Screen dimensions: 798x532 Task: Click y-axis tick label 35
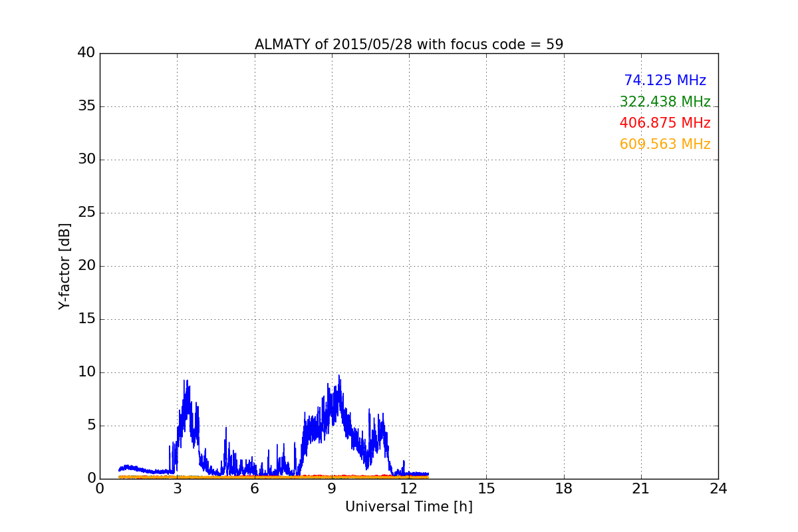coord(86,106)
